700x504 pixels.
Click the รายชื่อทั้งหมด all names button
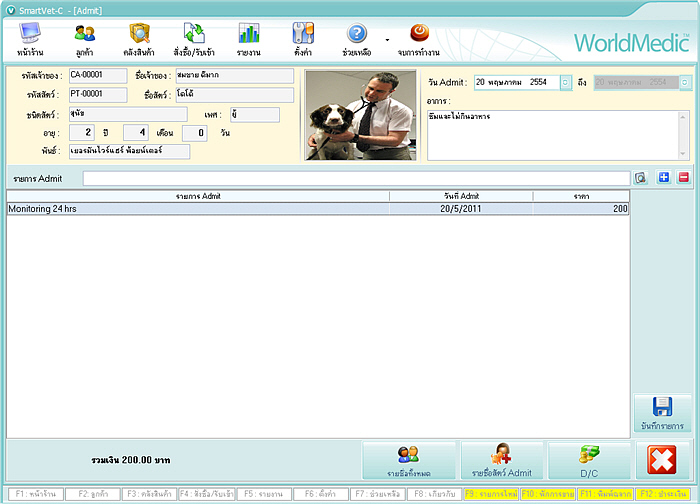coord(408,461)
